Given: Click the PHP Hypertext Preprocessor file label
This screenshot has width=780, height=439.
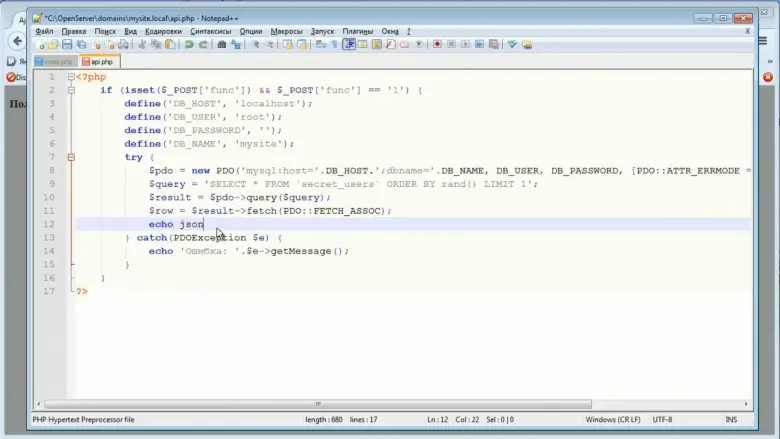Looking at the screenshot, I should [84, 420].
